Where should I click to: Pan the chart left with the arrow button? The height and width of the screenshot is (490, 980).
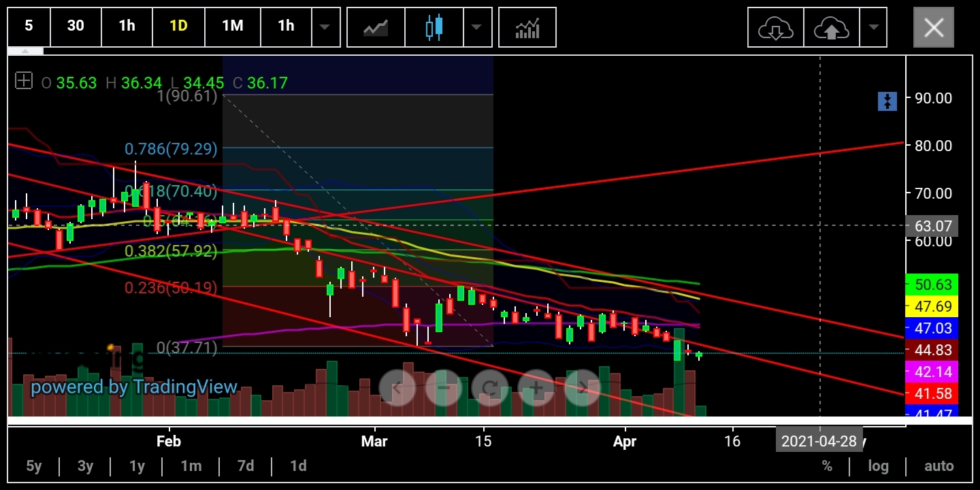[x=397, y=388]
